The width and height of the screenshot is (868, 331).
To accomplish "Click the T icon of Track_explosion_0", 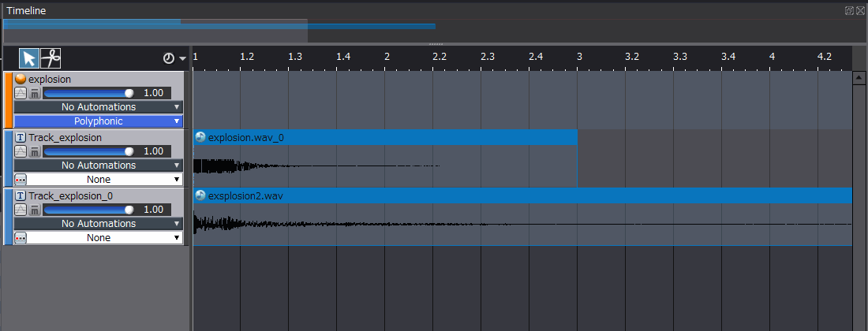I will tap(21, 195).
